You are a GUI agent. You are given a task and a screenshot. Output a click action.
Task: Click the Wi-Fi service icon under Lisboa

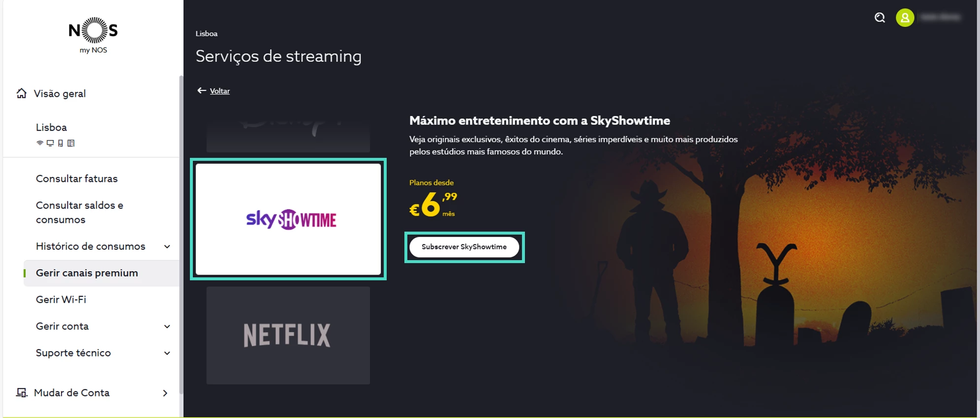pyautogui.click(x=40, y=143)
